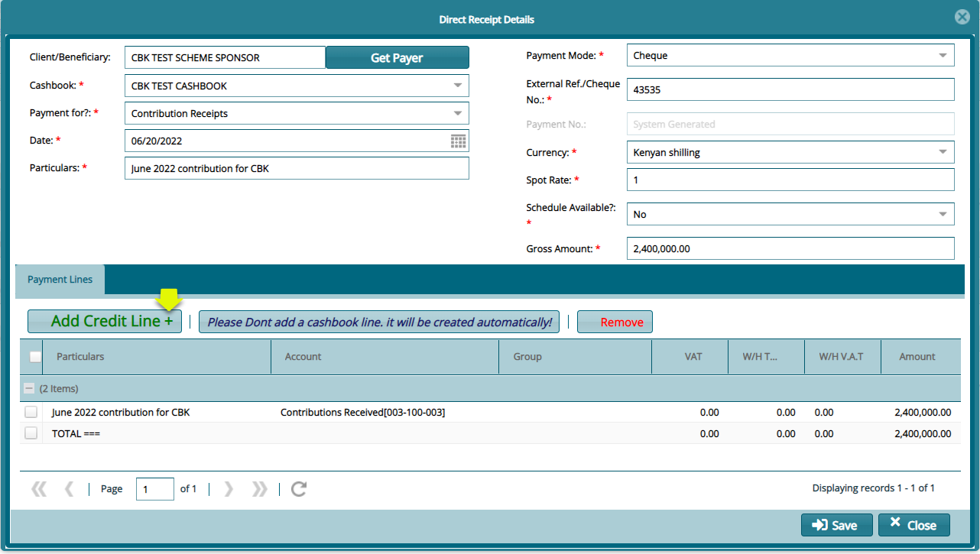Click the Spot Rate field
Image resolution: width=980 pixels, height=554 pixels.
[x=790, y=180]
